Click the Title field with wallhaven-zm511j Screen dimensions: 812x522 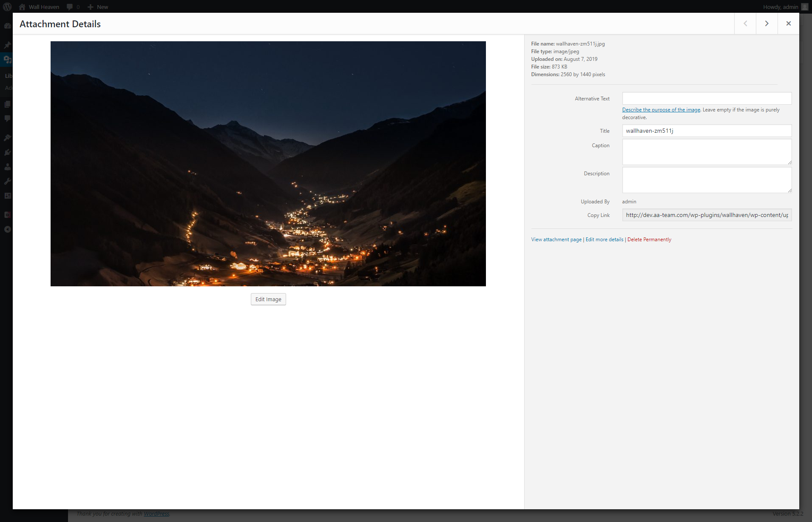(x=707, y=131)
